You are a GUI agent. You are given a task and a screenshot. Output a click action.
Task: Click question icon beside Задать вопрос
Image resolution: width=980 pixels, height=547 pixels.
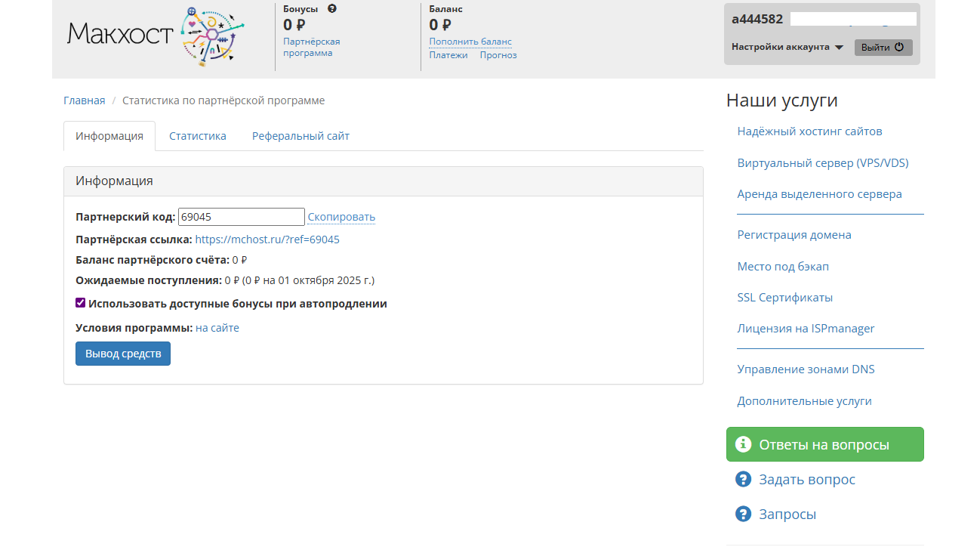pos(743,480)
